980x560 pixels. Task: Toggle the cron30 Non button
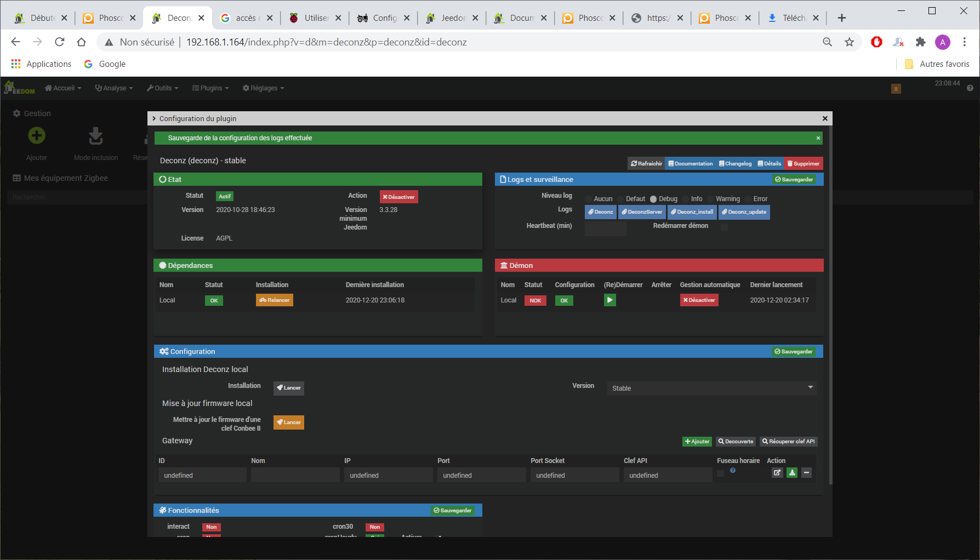click(x=375, y=527)
